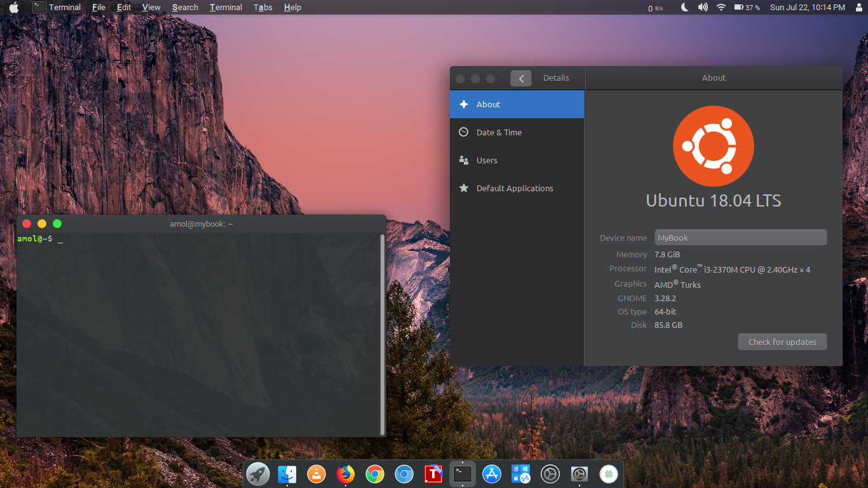Click the Processor value Intel Core i3-2370M

pos(732,269)
